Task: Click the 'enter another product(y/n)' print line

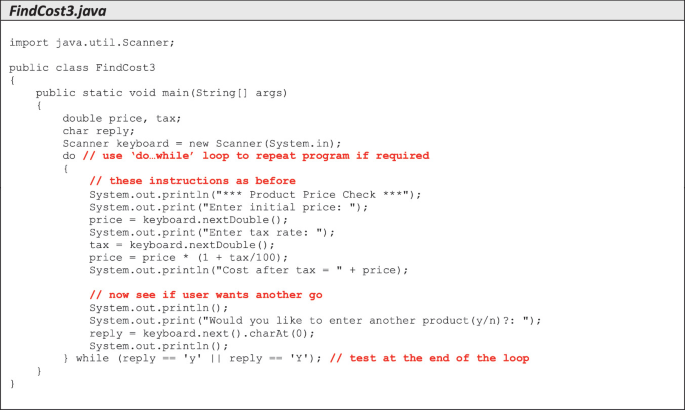Action: (x=315, y=321)
